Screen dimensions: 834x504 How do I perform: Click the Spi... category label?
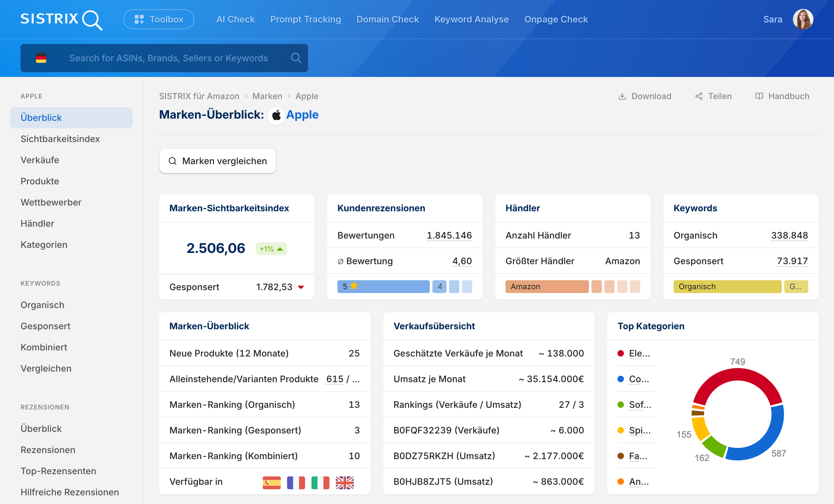pyautogui.click(x=640, y=431)
